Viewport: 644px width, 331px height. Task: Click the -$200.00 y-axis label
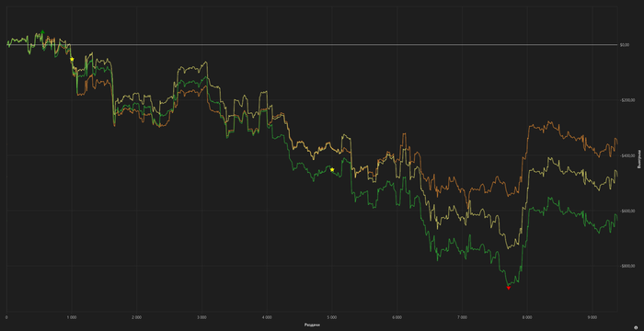627,100
